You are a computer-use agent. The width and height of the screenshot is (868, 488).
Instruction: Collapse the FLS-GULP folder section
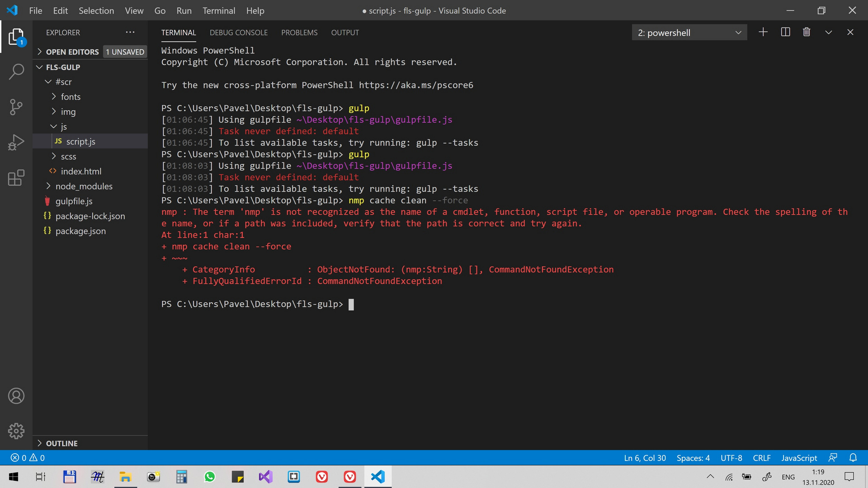[90, 67]
